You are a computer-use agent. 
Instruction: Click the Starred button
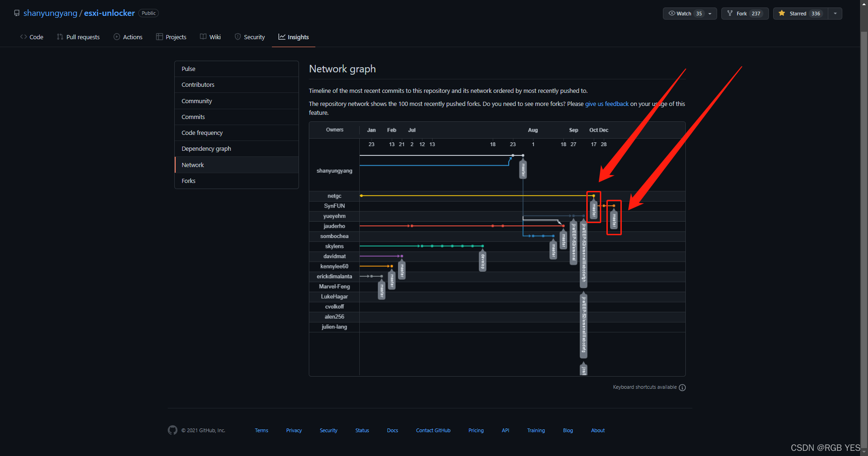[800, 14]
